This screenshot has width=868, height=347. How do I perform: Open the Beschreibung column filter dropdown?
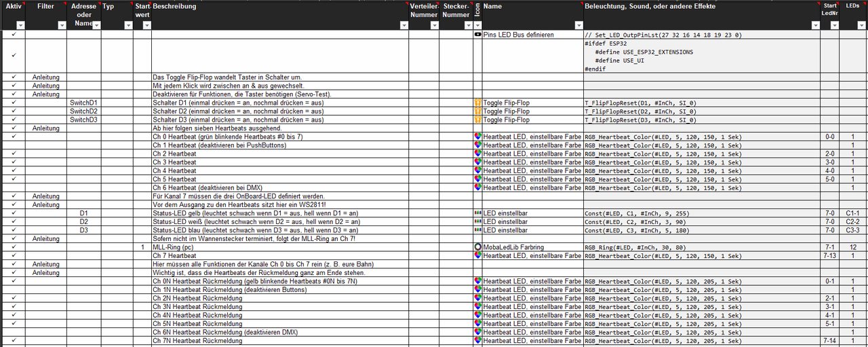coord(403,25)
